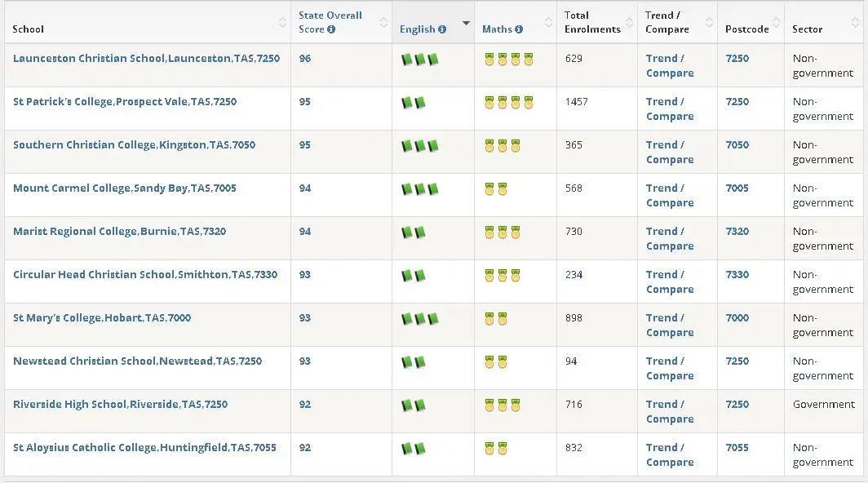Sort table by the School column arrows
Viewport: 868px width, 483px height.
click(x=282, y=23)
